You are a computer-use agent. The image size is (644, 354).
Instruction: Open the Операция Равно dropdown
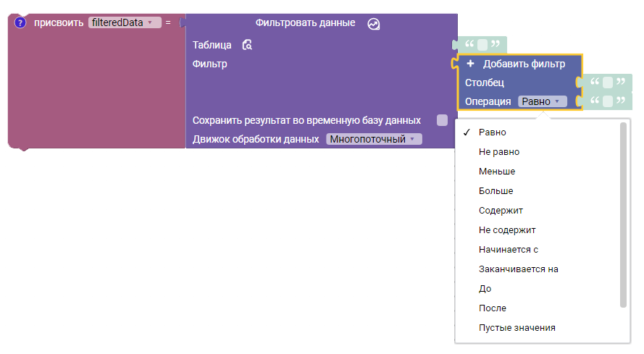543,101
